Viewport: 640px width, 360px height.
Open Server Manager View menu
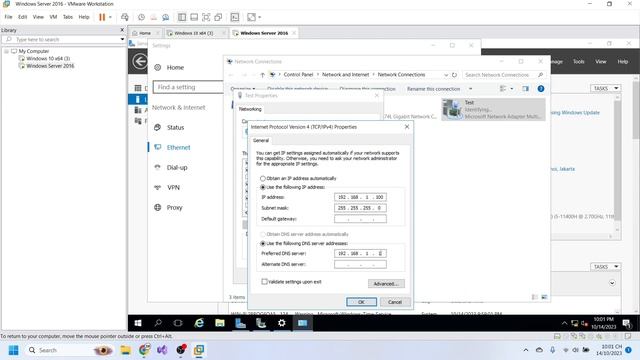tap(600, 62)
